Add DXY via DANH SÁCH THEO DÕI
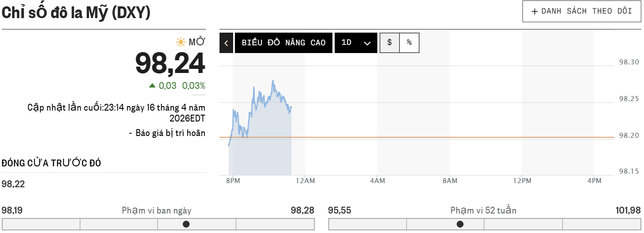This screenshot has height=233, width=644. [582, 11]
